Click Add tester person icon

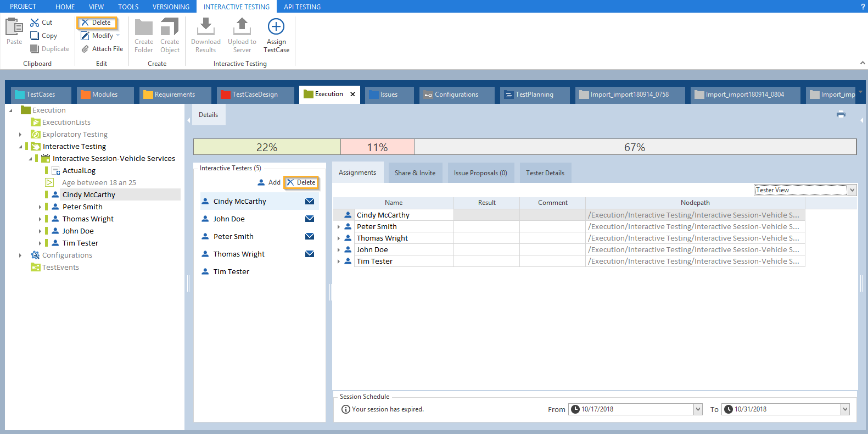261,182
